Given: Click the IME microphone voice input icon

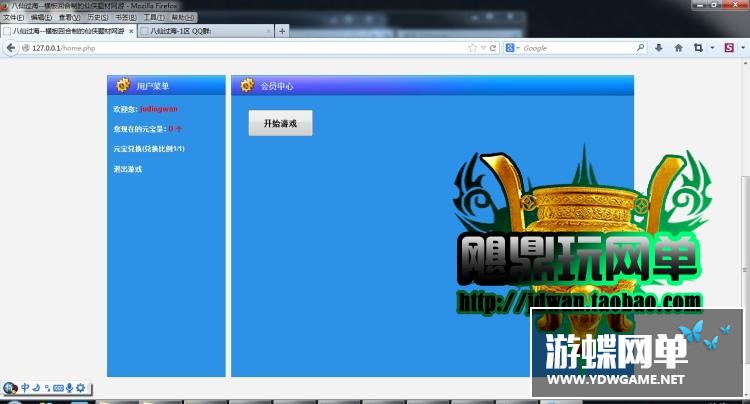Looking at the screenshot, I should point(69,388).
